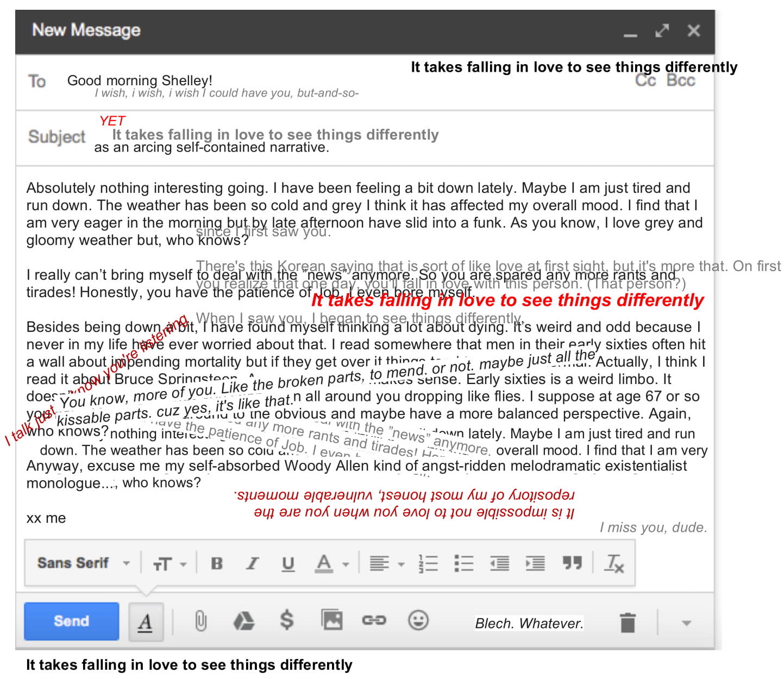Increase the indent level

[x=535, y=563]
